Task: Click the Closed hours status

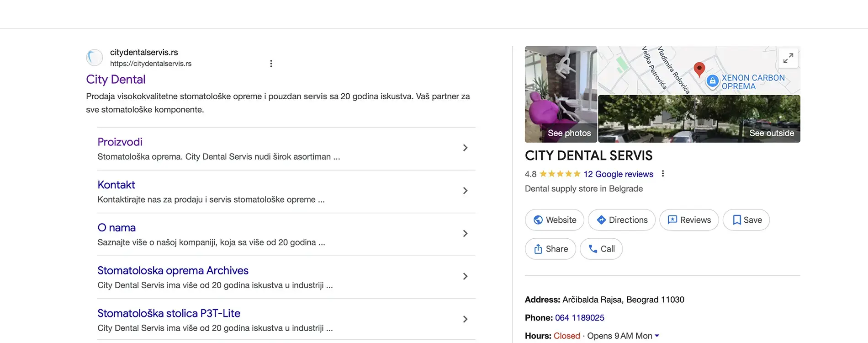Action: tap(566, 336)
